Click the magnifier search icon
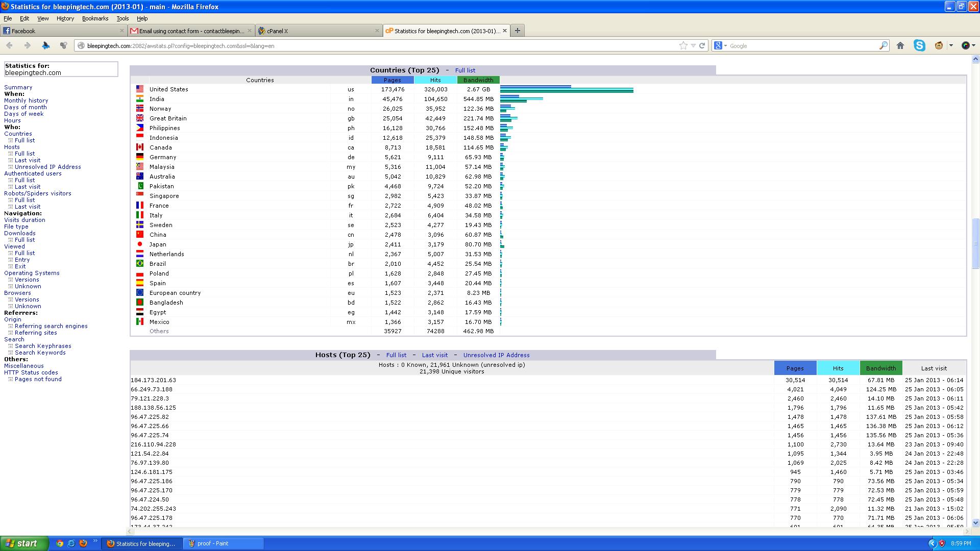The image size is (980, 551). 884,45
